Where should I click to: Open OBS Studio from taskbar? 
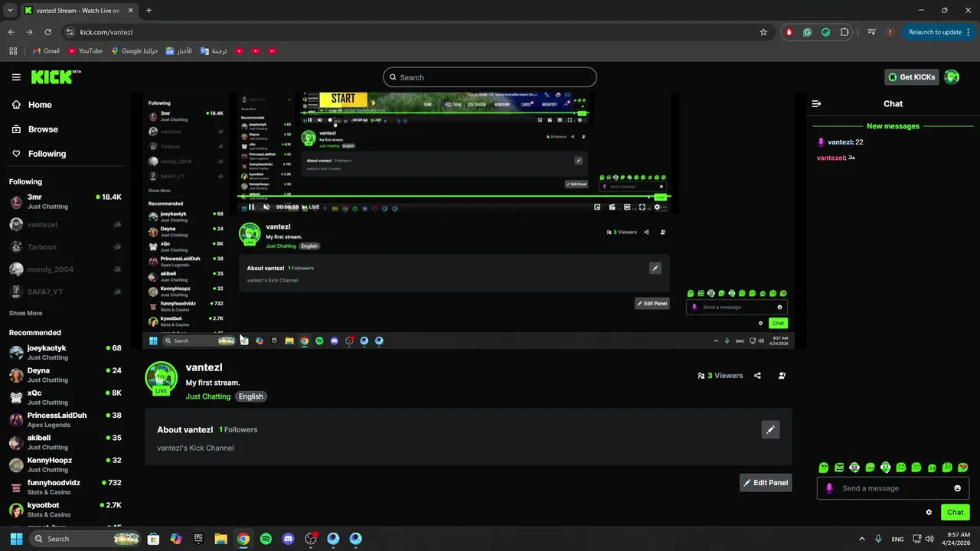[x=311, y=539]
